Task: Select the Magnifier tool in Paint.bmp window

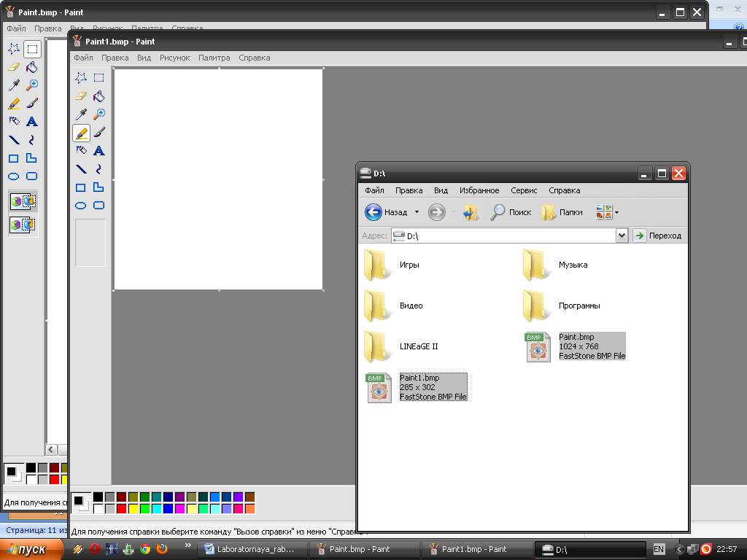Action: tap(32, 85)
